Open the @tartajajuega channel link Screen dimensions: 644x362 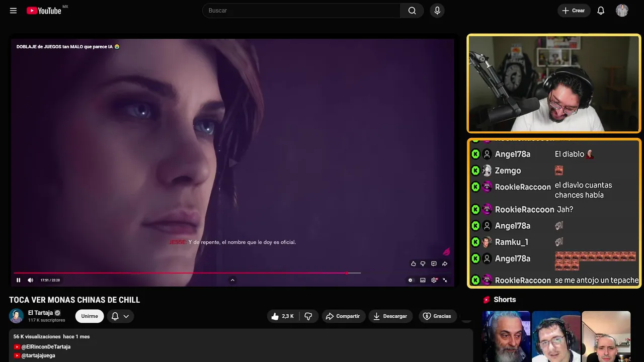[x=38, y=355]
